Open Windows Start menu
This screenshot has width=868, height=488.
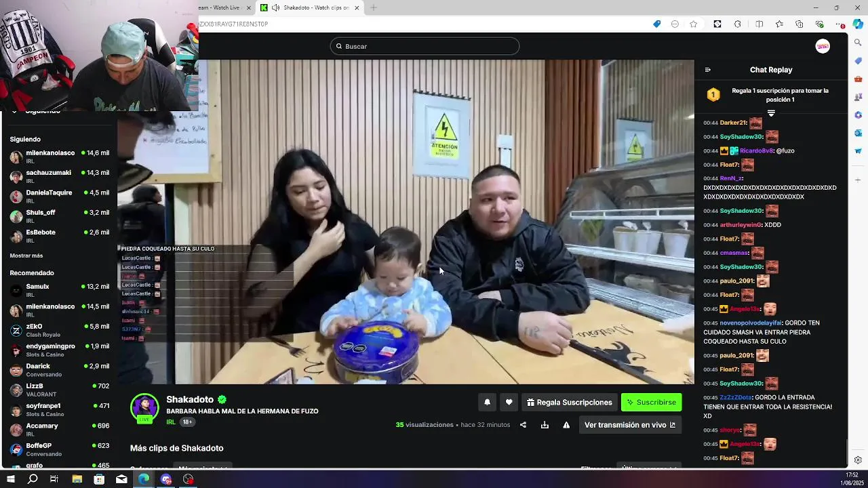click(x=10, y=479)
